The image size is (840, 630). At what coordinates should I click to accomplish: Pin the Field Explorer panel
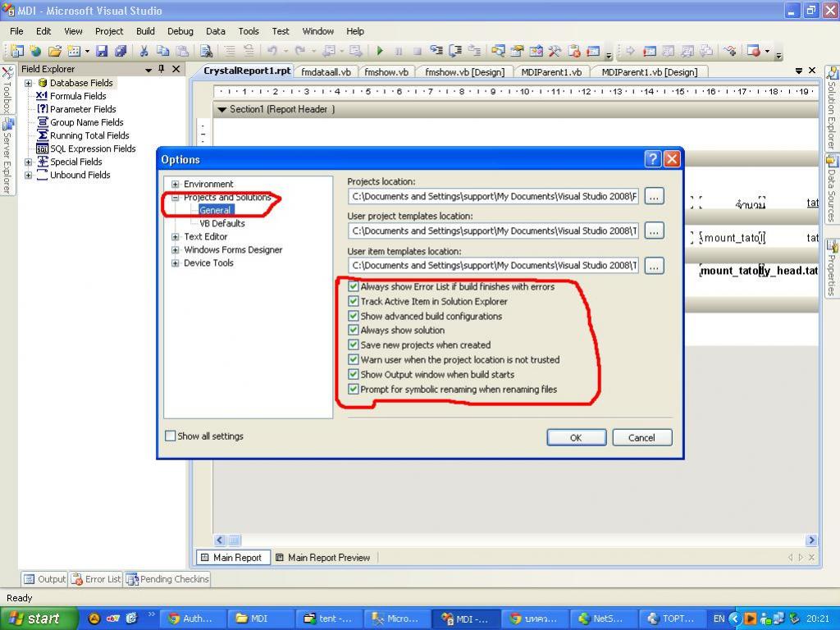tap(162, 69)
